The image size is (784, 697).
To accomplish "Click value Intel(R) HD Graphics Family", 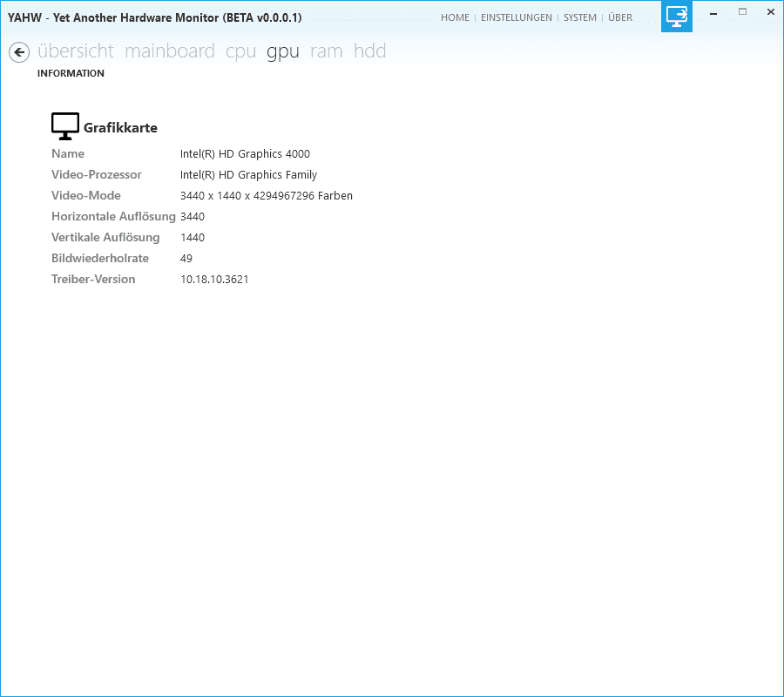I will pos(248,175).
